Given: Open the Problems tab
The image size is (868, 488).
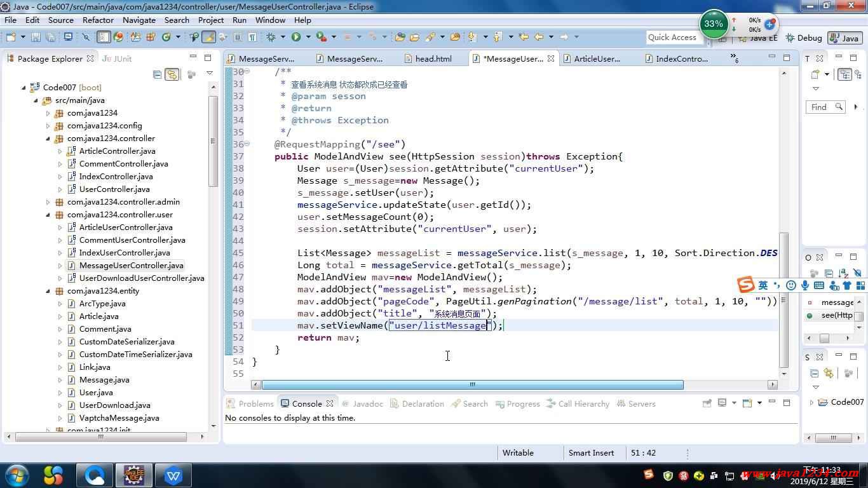Looking at the screenshot, I should coord(250,403).
